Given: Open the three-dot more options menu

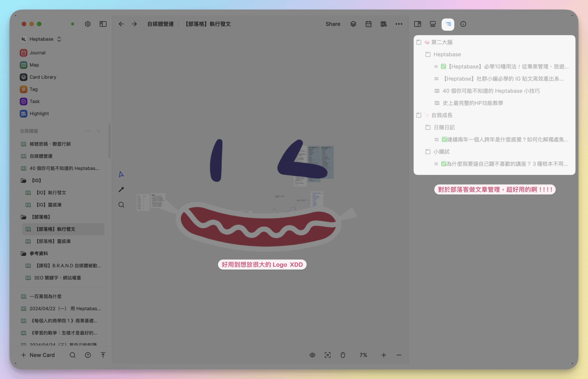Looking at the screenshot, I should [399, 24].
